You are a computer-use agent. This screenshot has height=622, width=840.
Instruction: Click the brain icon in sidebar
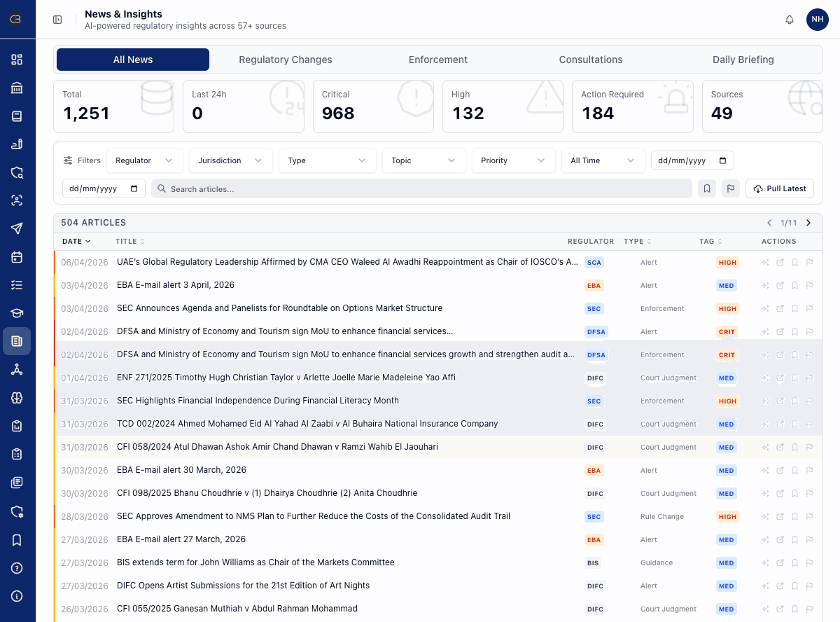pos(17,398)
